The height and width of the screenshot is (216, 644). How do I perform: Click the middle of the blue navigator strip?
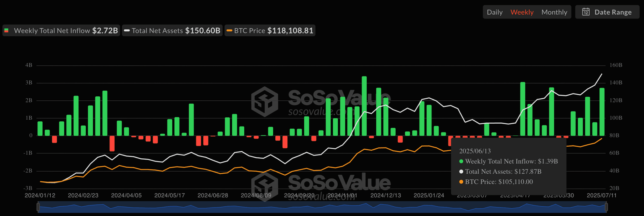click(x=322, y=208)
